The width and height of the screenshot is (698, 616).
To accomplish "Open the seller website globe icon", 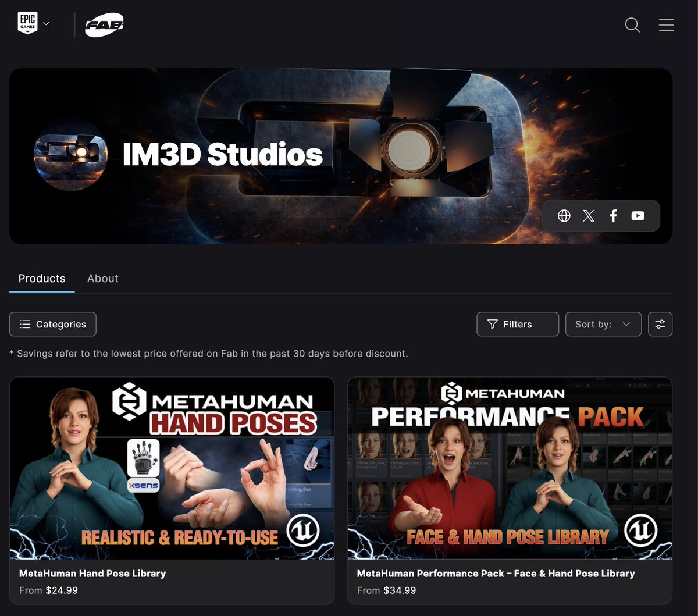I will [564, 216].
